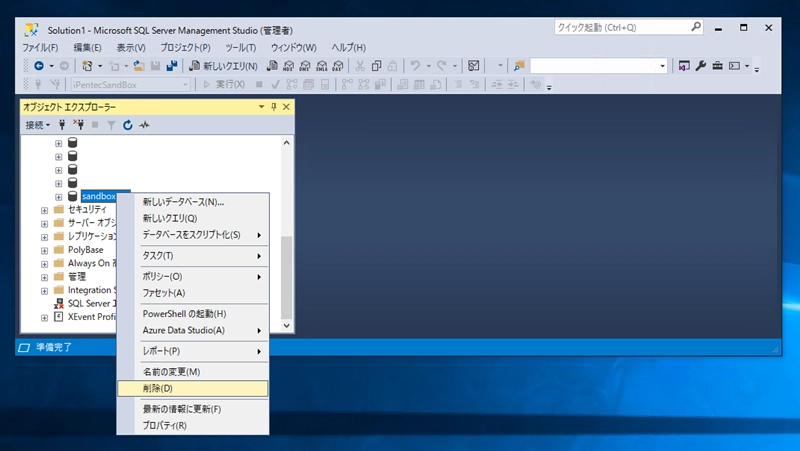Open the 接続 dropdown in Object Explorer
The height and width of the screenshot is (451, 800).
click(38, 125)
